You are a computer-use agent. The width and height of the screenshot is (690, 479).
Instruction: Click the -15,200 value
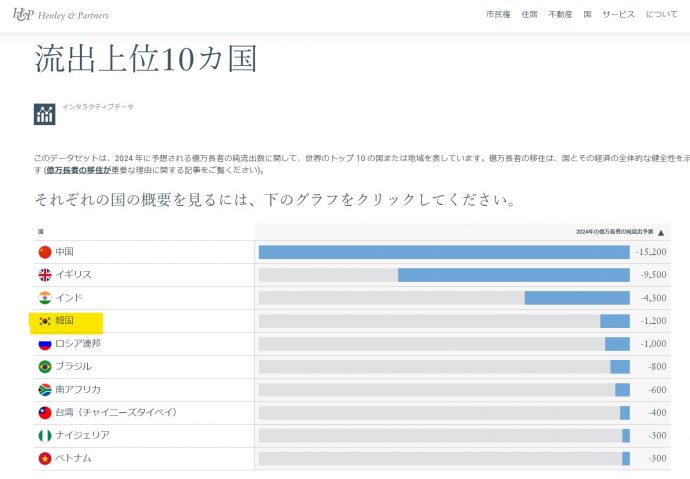click(x=651, y=252)
